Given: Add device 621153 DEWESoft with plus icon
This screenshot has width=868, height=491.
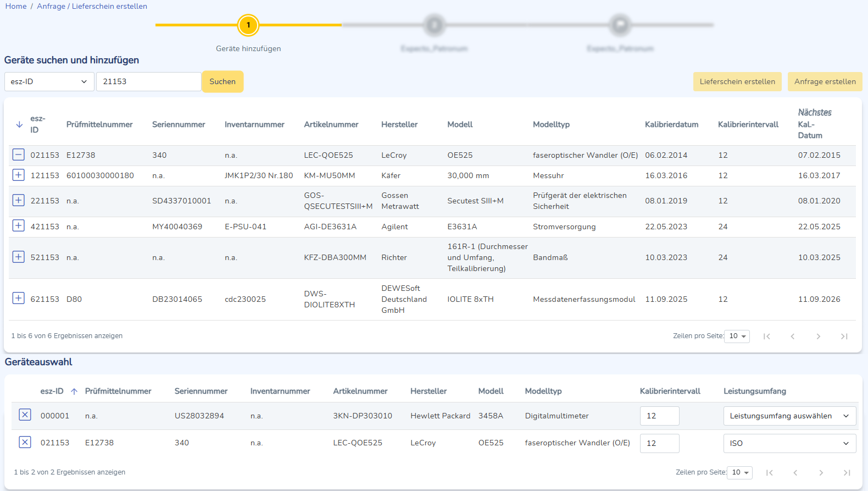Looking at the screenshot, I should (x=18, y=299).
